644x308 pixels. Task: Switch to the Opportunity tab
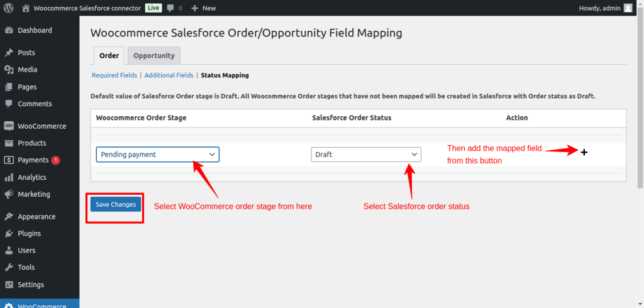click(153, 55)
